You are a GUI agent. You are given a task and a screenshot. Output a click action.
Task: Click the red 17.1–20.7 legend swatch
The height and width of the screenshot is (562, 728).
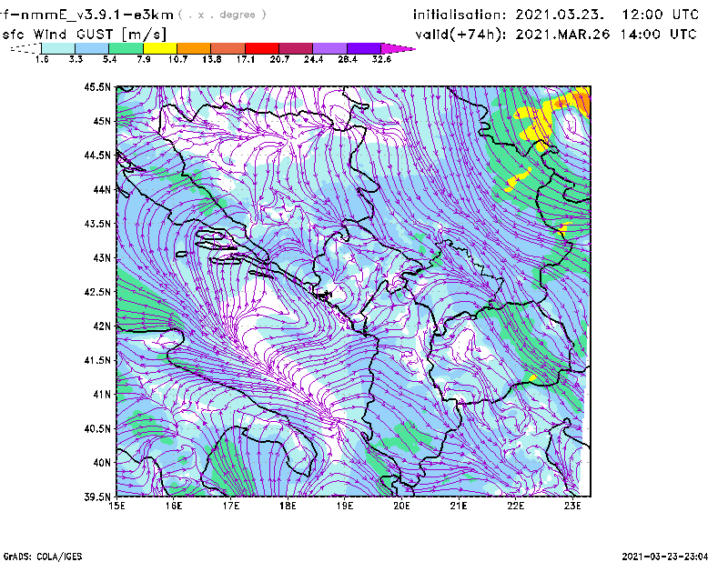tap(262, 48)
